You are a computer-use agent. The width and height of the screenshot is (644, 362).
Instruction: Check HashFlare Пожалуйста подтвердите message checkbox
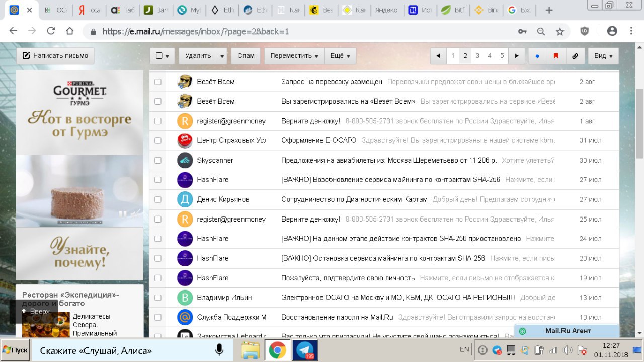pos(158,278)
